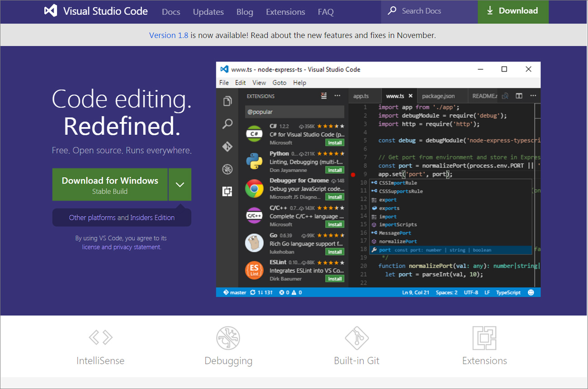
Task: Install the C# extension
Action: 335,142
